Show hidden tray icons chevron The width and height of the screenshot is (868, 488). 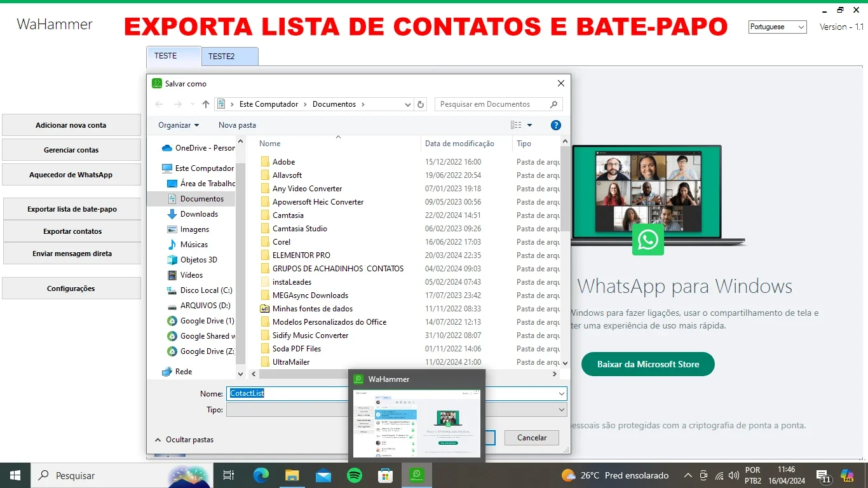pos(688,475)
